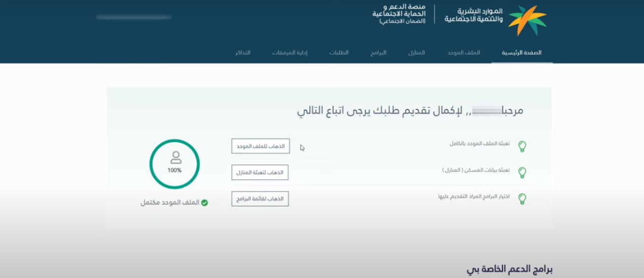Open the البرامج navigation tab
Image resolution: width=644 pixels, height=278 pixels.
379,53
